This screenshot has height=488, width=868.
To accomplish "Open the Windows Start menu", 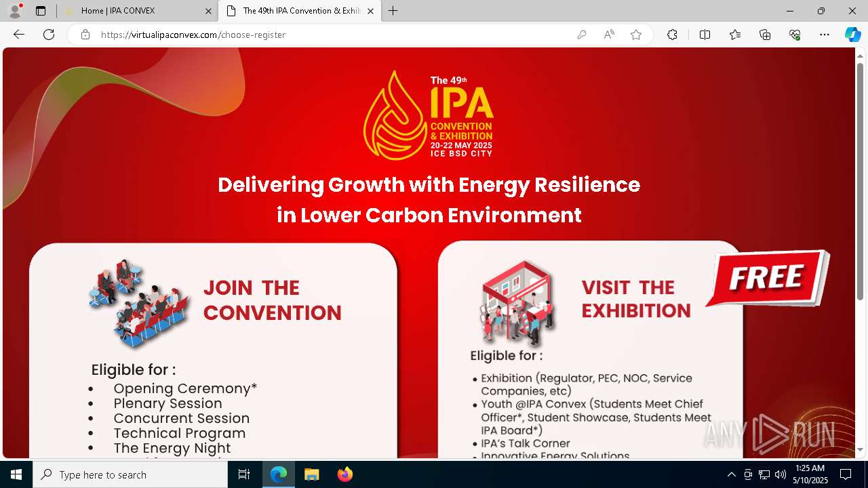I will click(x=16, y=474).
